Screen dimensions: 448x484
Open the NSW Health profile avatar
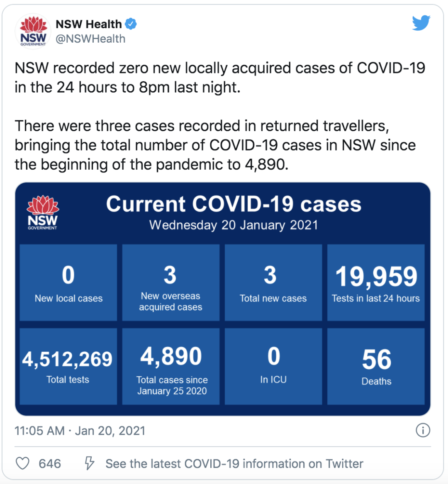coord(33,32)
